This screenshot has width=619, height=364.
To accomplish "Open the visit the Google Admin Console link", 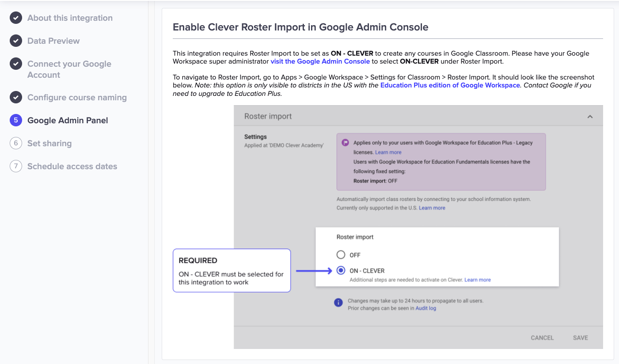I will [x=320, y=61].
